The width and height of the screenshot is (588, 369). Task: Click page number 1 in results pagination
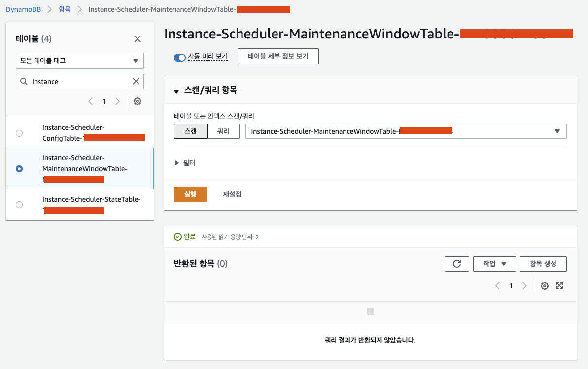[511, 286]
